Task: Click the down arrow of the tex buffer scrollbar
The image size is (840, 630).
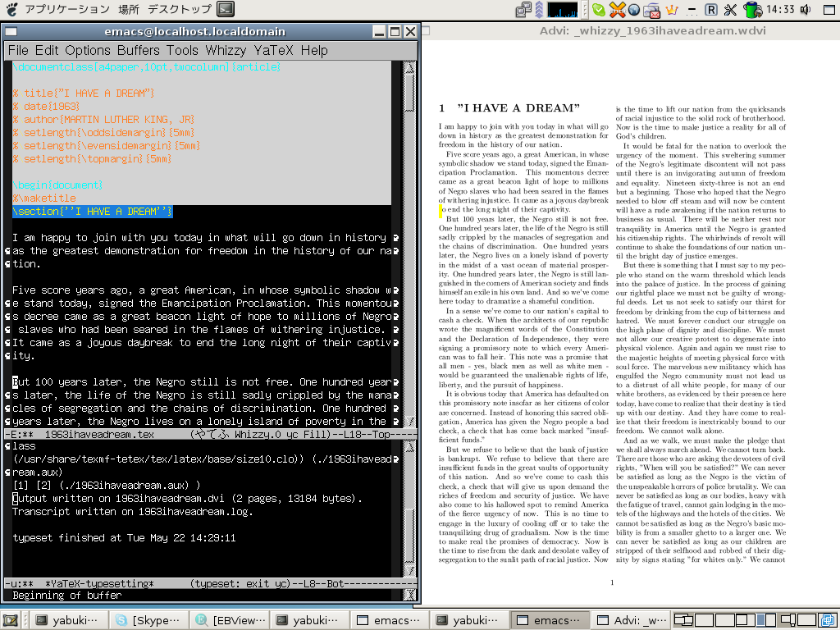Action: (410, 422)
